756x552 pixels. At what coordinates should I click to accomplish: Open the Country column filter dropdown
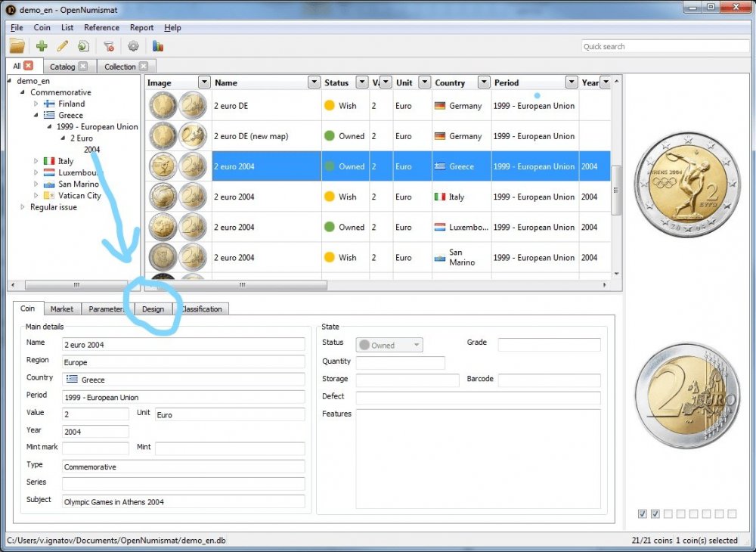(481, 82)
